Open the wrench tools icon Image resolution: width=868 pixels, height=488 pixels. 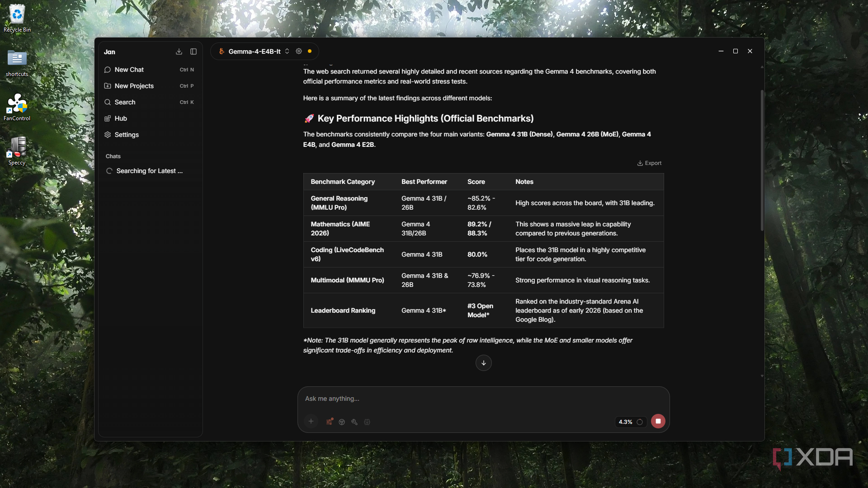tap(354, 422)
